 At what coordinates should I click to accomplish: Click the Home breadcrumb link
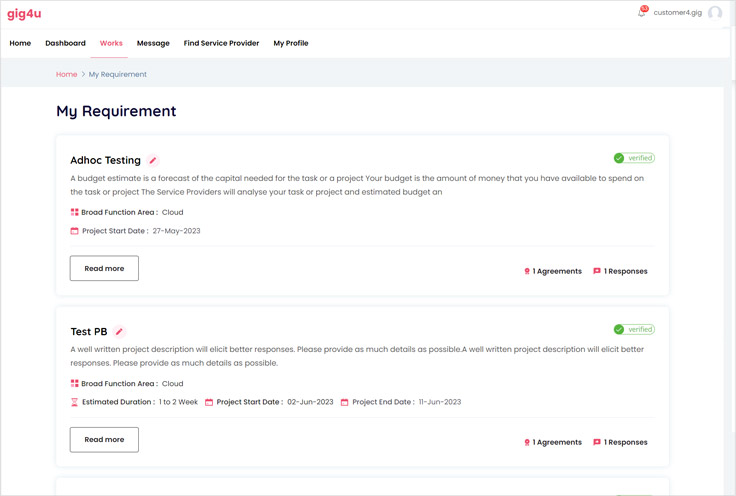[x=66, y=74]
